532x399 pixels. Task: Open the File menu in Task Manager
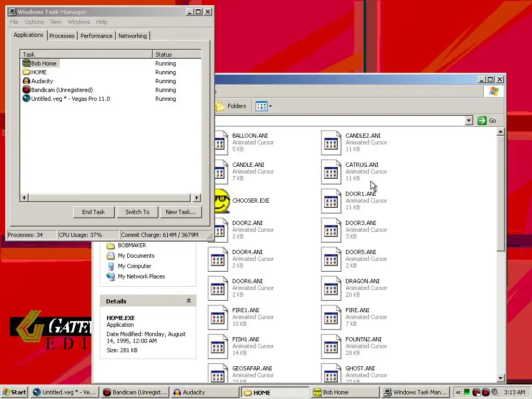[14, 22]
